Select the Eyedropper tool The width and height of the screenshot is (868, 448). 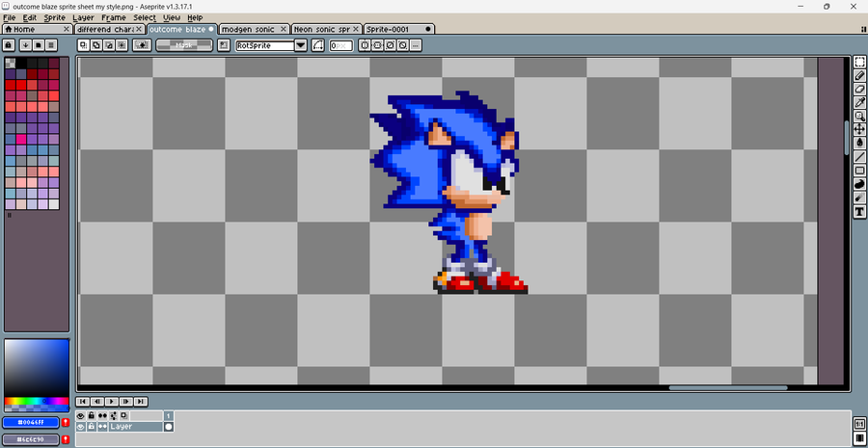tap(859, 102)
